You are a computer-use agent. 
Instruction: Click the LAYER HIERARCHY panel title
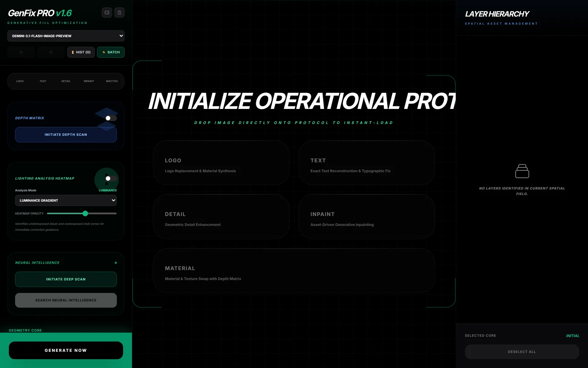click(x=497, y=14)
